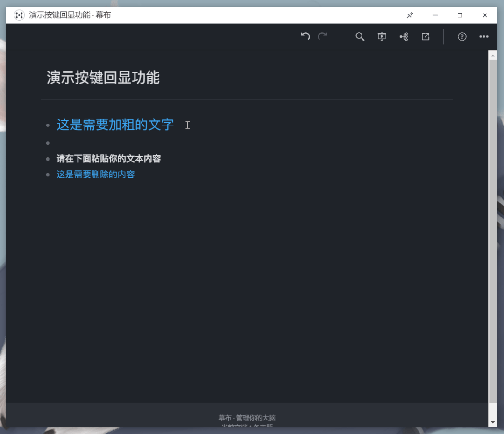Maximize the Mubu window
The width and height of the screenshot is (504, 434).
[x=460, y=15]
